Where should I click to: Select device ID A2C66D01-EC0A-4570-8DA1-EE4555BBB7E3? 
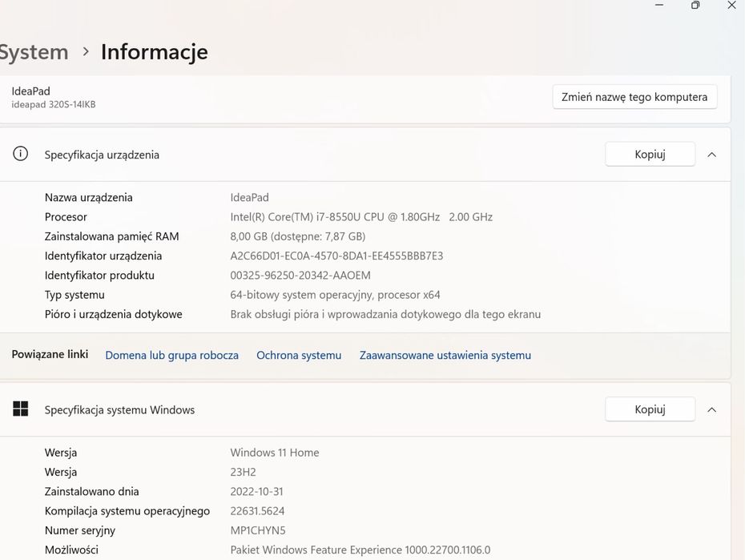pos(337,256)
